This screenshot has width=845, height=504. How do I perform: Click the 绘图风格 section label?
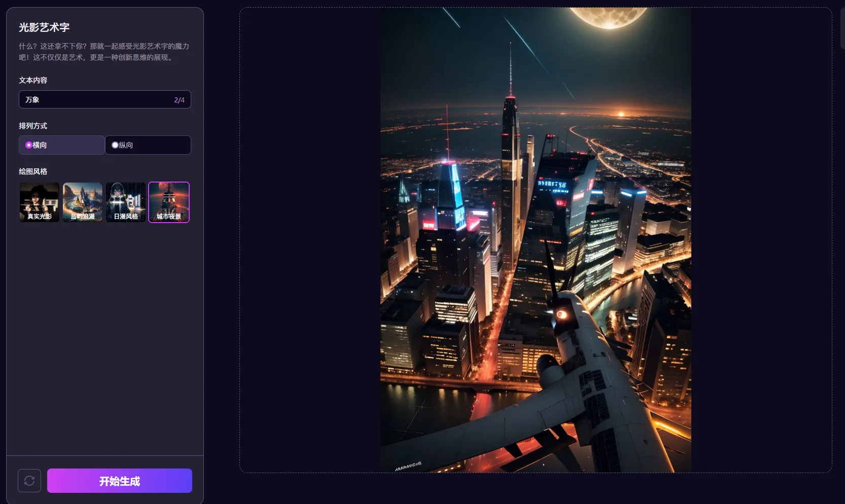coord(33,171)
